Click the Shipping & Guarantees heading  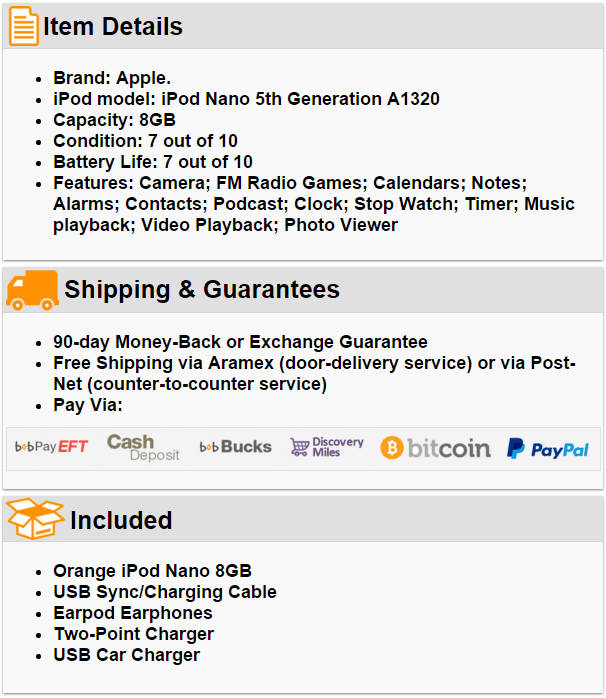[202, 290]
